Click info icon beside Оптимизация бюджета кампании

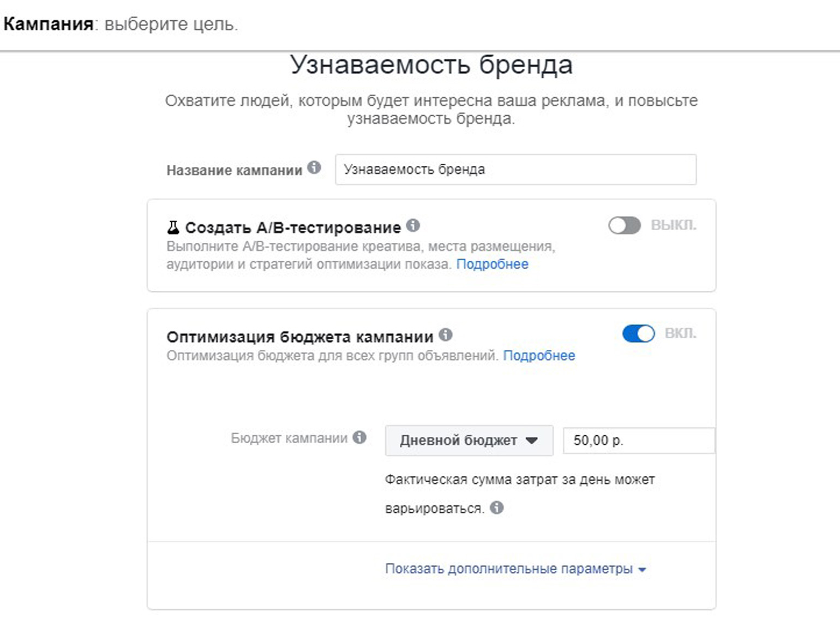(x=446, y=334)
